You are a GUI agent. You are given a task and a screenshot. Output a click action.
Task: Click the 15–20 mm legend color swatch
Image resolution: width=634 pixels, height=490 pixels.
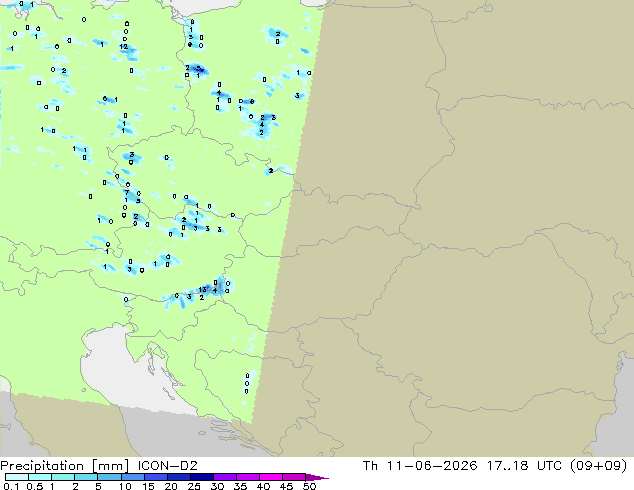[x=155, y=477]
